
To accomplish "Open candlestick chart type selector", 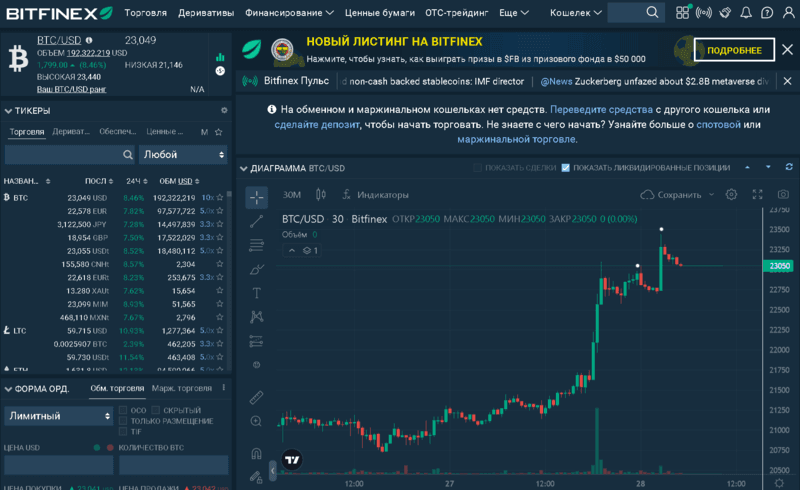I will point(320,194).
